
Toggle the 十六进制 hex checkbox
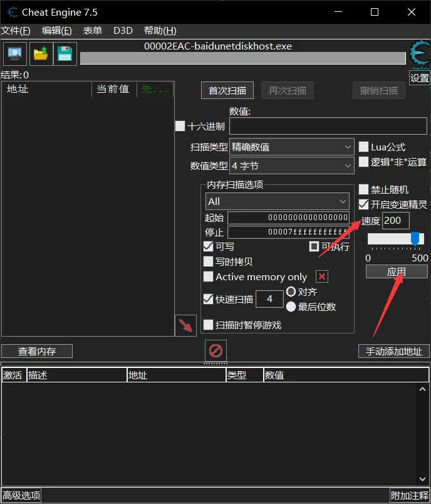tap(180, 126)
